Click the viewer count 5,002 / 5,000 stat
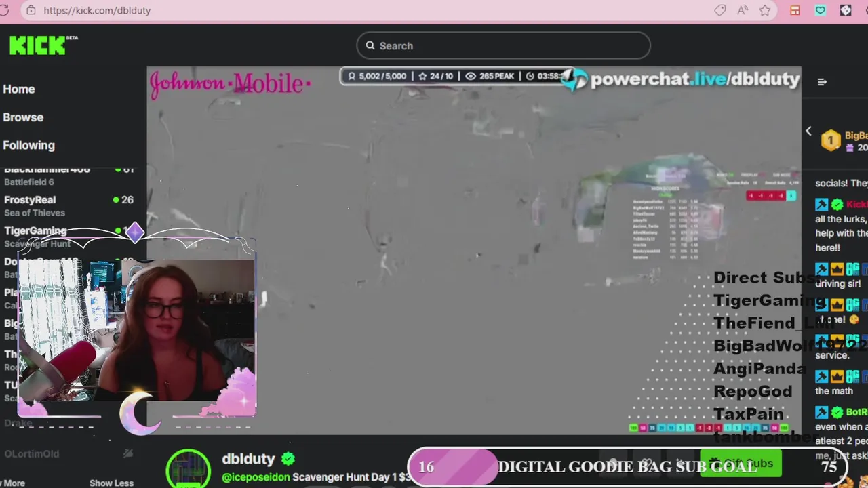The width and height of the screenshot is (868, 488). point(377,76)
